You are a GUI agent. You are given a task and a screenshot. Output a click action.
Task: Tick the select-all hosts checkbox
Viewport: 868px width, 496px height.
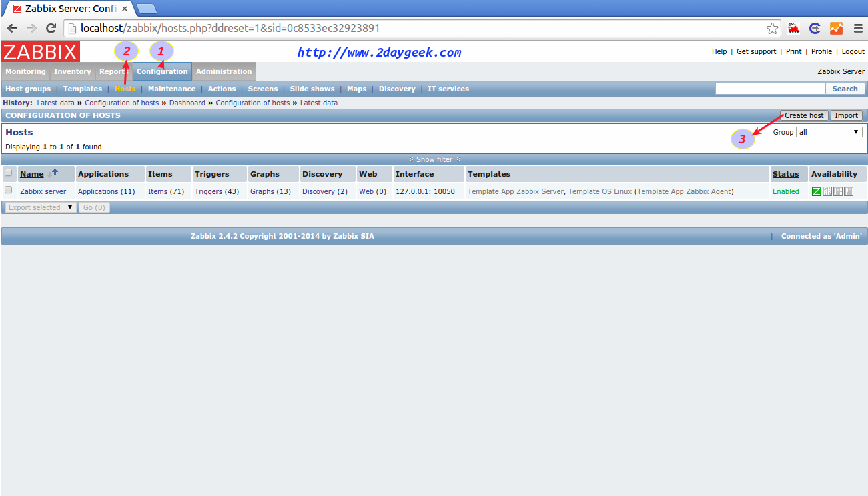[9, 173]
